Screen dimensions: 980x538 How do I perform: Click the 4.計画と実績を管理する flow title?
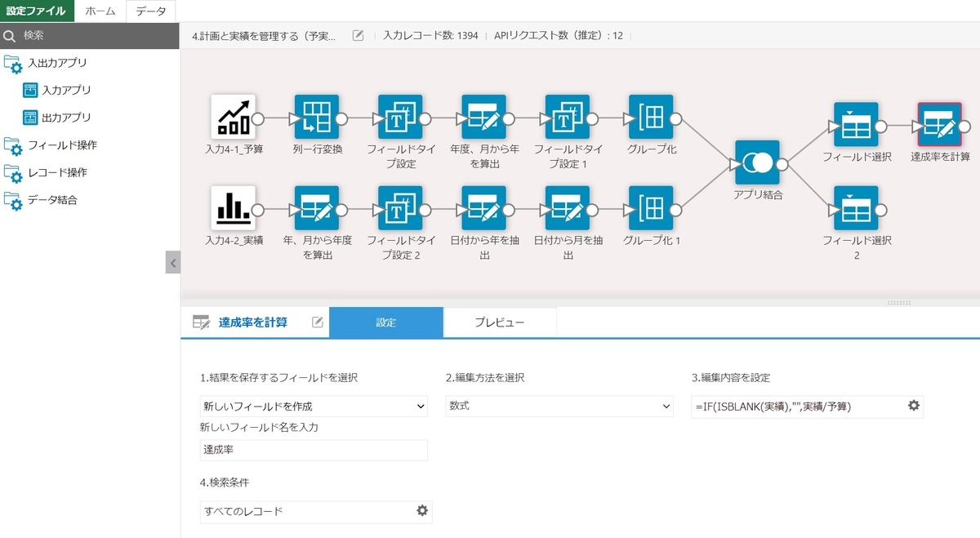click(264, 36)
